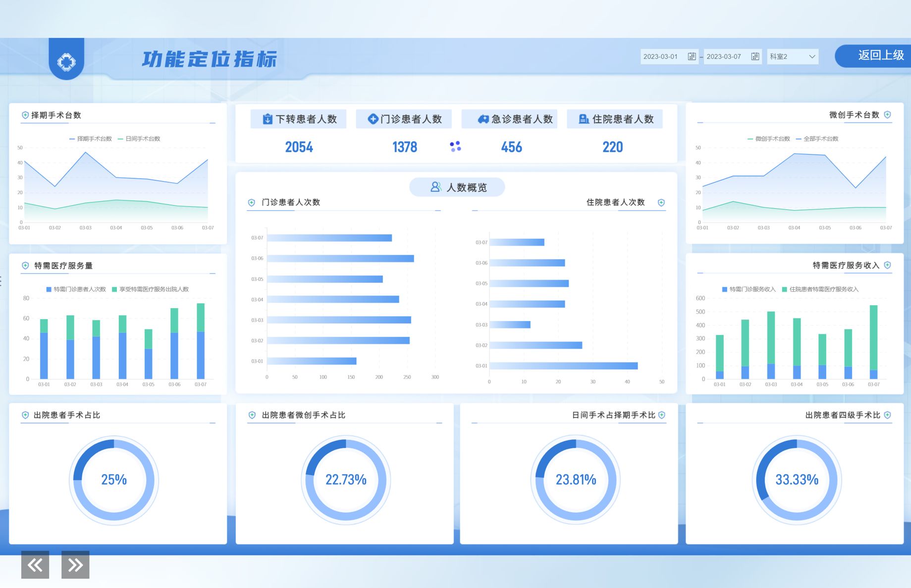Click shield icon beside 微创手术台数
Screen dimensions: 911x588
888,114
